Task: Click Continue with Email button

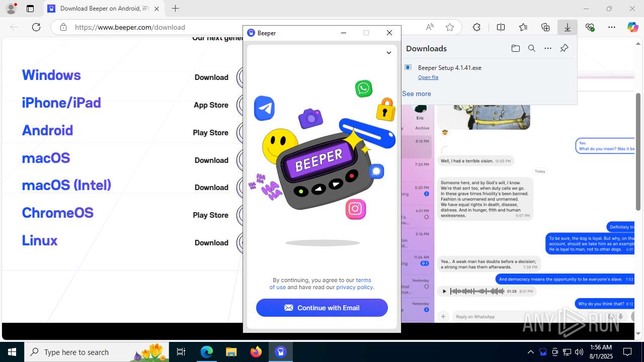Action: pos(322,308)
